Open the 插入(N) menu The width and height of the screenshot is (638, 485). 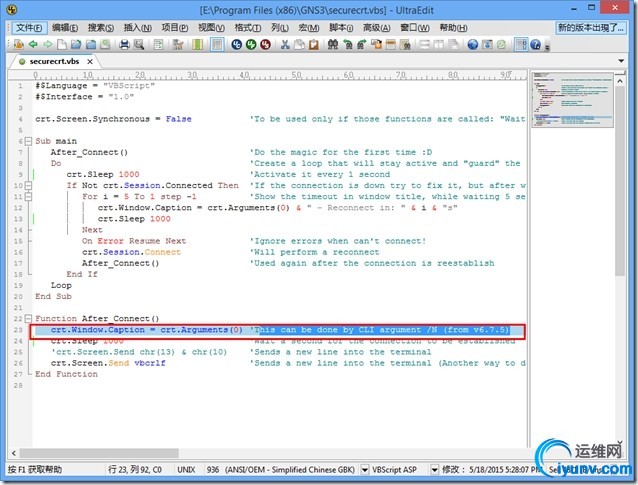138,28
